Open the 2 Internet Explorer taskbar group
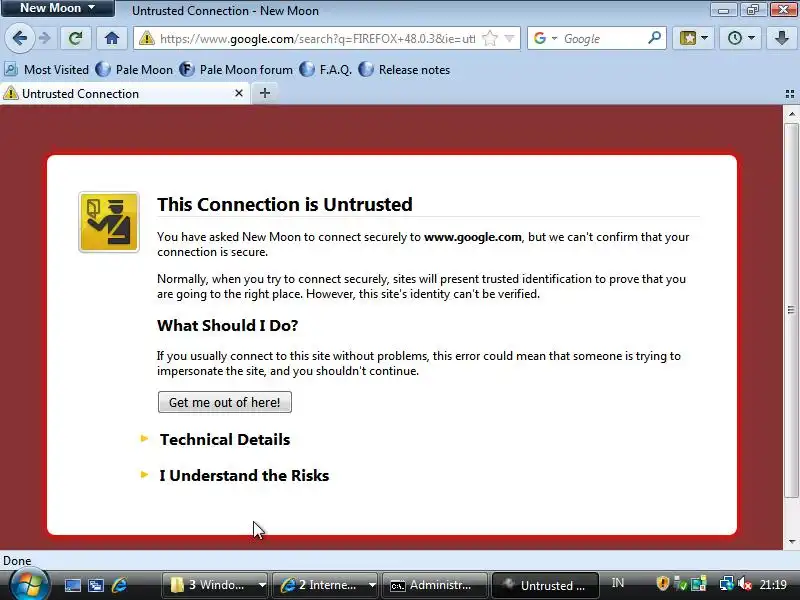 [327, 585]
